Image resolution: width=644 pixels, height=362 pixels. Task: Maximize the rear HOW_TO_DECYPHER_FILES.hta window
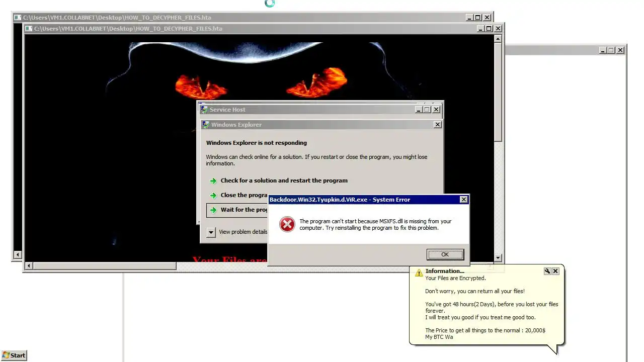[x=478, y=18]
